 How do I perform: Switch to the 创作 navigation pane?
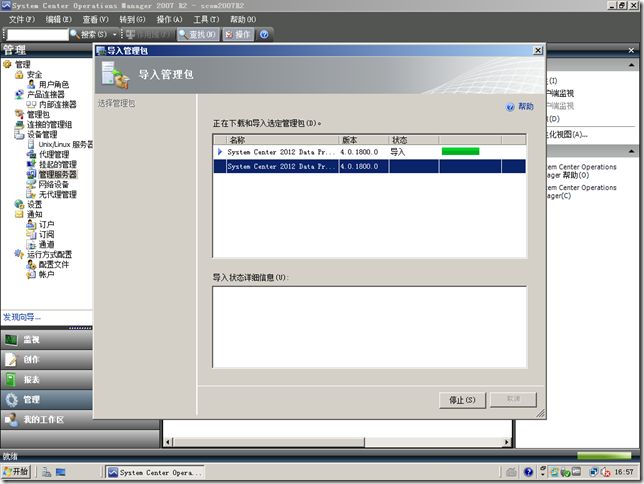pyautogui.click(x=46, y=360)
